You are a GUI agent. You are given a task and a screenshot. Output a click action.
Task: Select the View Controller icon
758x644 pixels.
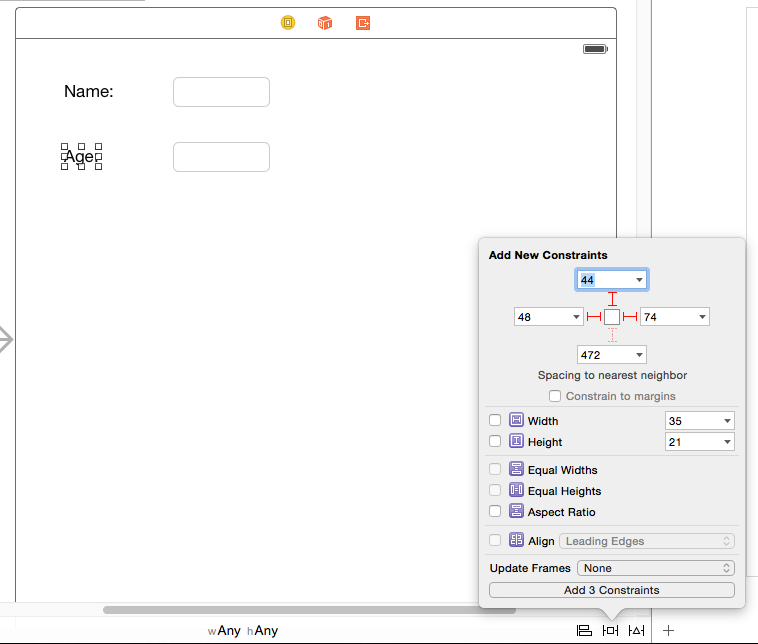pos(288,22)
